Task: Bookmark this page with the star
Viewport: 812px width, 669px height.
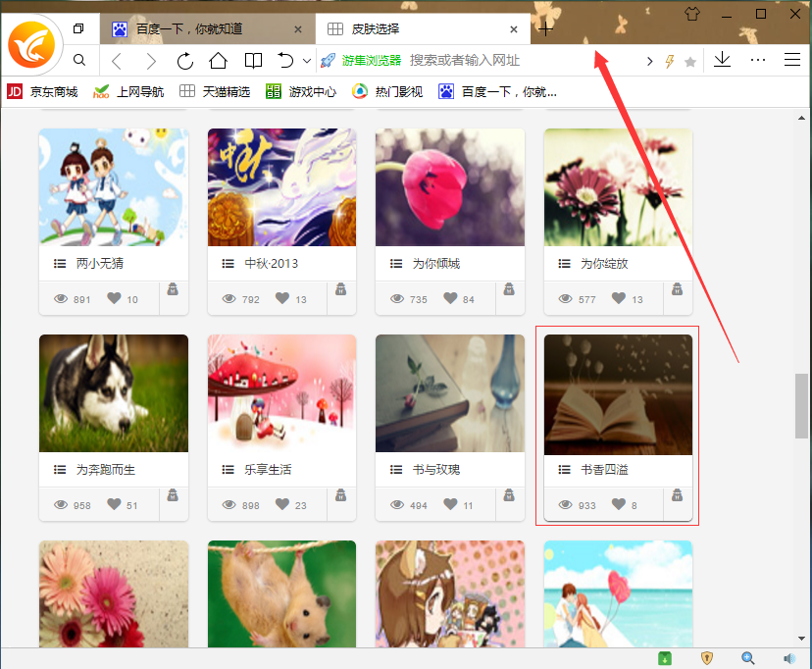Action: click(x=689, y=63)
